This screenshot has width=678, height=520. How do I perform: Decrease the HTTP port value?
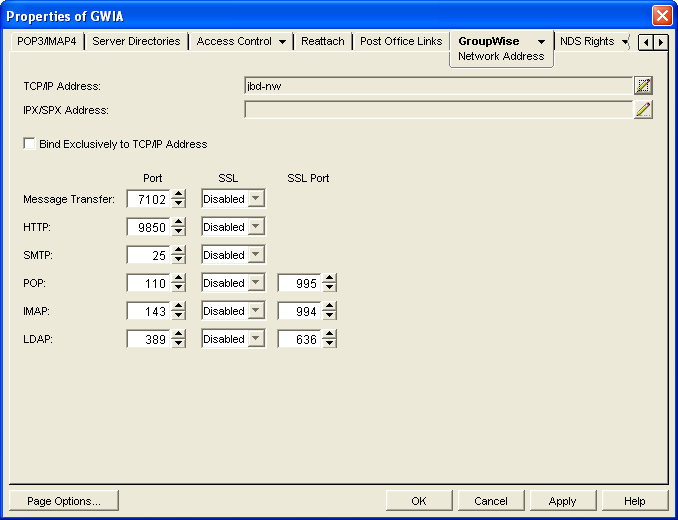point(178,232)
